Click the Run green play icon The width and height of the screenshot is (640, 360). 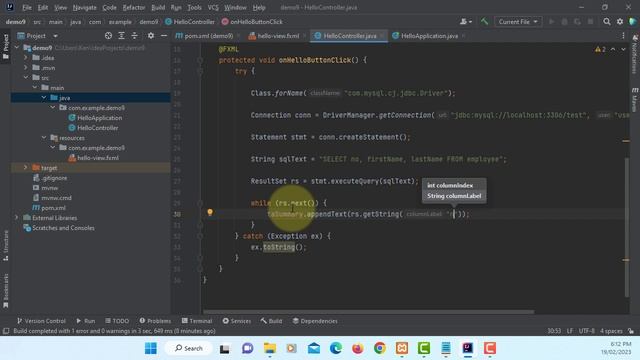[551, 22]
